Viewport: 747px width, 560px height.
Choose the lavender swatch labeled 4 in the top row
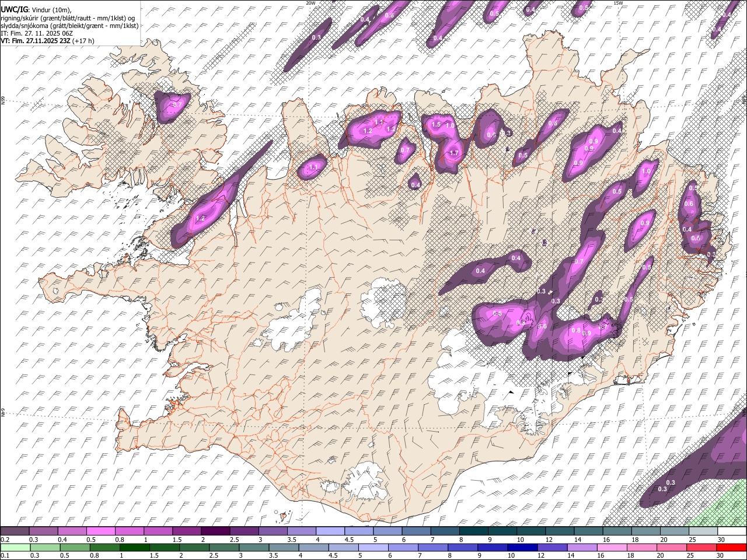tap(330, 531)
